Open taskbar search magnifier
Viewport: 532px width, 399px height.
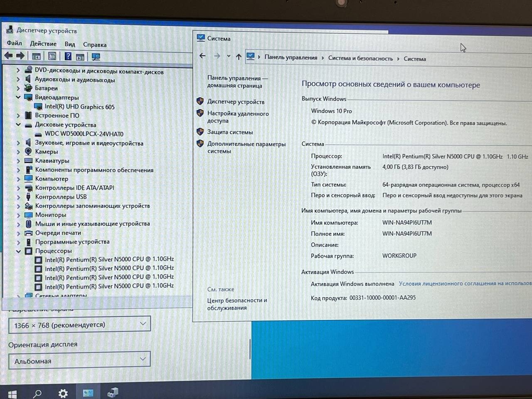(37, 393)
